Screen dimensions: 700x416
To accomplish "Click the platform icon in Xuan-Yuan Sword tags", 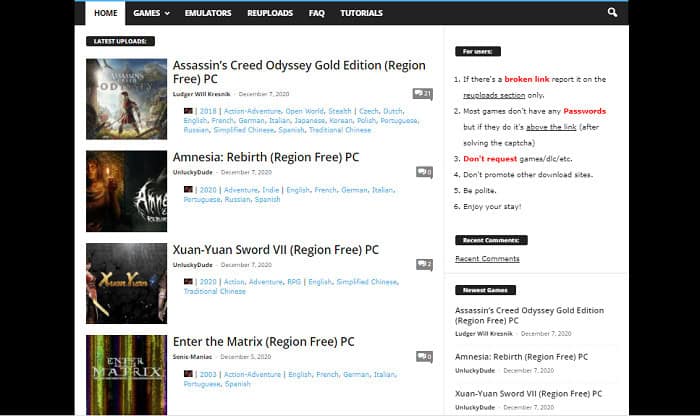I will pyautogui.click(x=188, y=282).
